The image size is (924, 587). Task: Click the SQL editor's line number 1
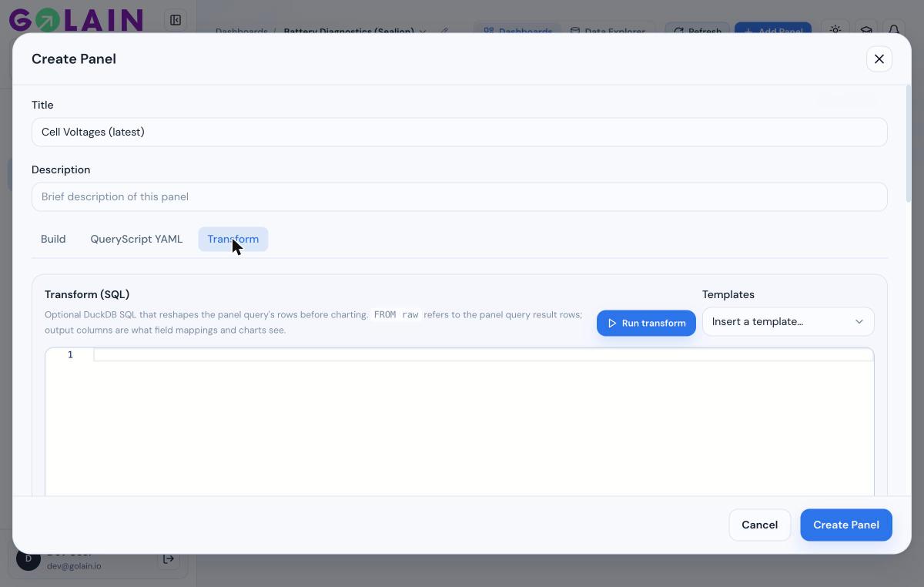coord(70,354)
